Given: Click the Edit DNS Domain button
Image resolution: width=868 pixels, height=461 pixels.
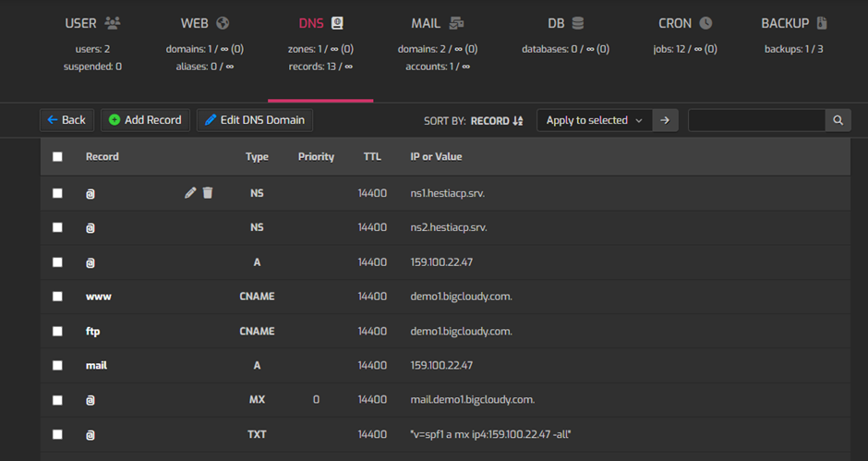Looking at the screenshot, I should coord(255,120).
